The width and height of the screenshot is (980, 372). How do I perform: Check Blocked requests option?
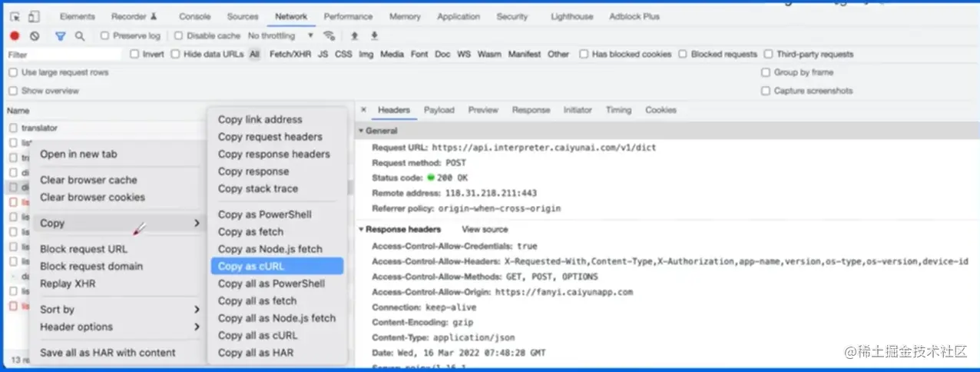click(x=683, y=54)
